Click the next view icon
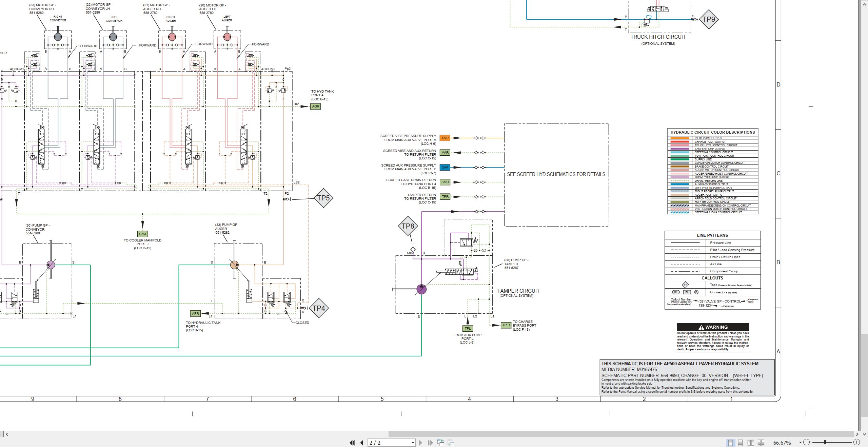 tap(451, 443)
